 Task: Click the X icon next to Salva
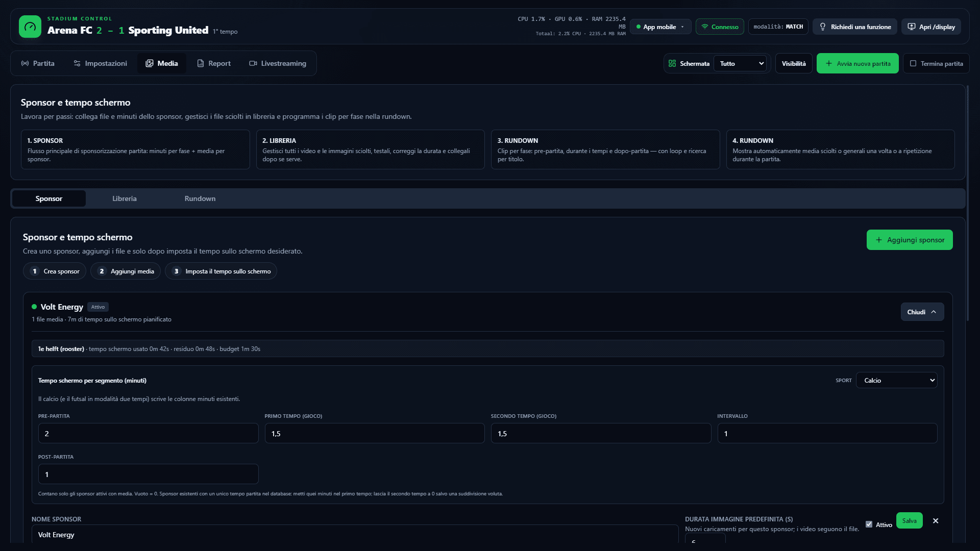click(936, 521)
